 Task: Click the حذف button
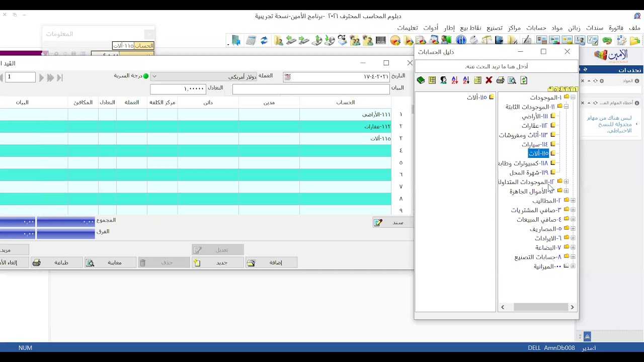point(164,262)
